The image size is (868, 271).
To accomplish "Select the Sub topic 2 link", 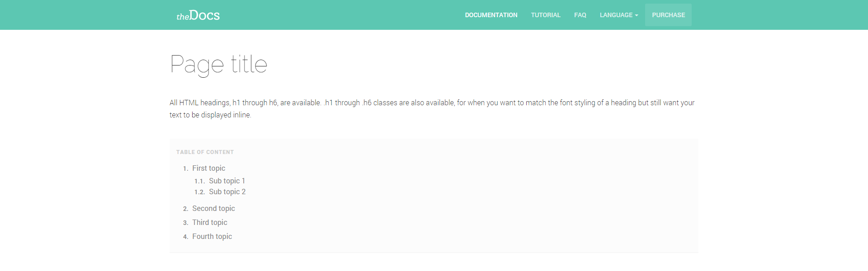I will point(227,192).
